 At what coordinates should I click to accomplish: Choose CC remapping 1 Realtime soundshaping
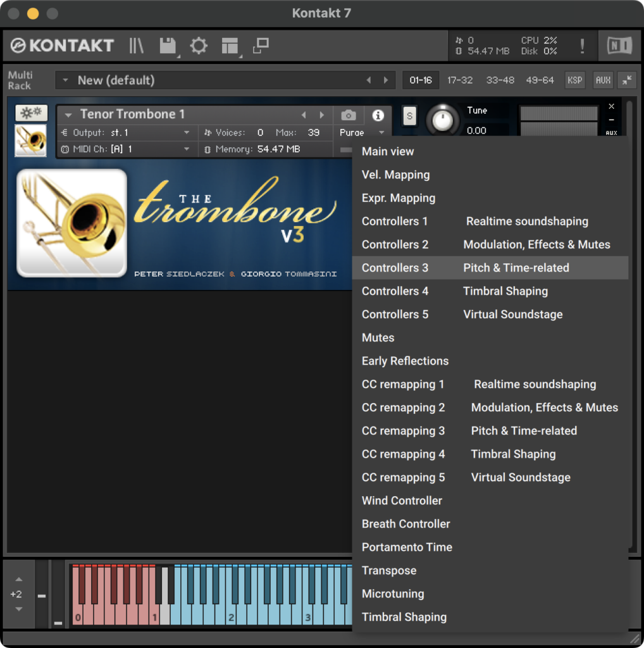pyautogui.click(x=490, y=384)
